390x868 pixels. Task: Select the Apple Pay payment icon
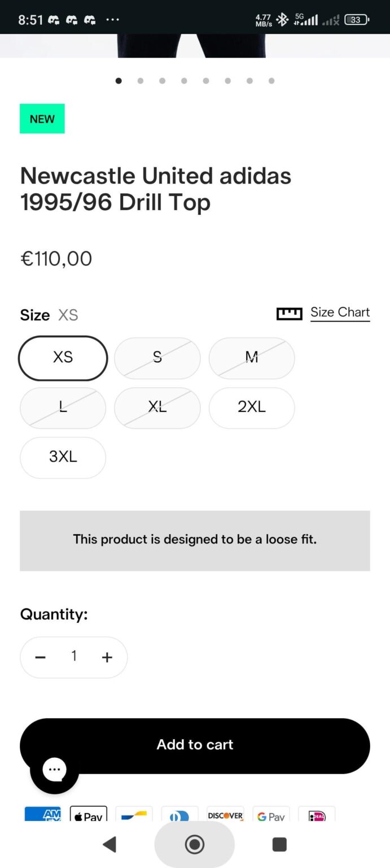[x=88, y=814]
